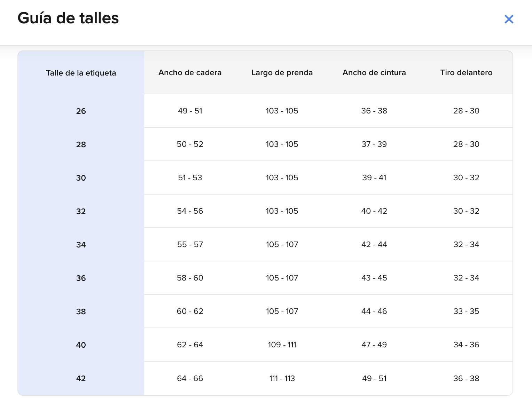Viewport: 532px width, 418px height.
Task: Click garment length value 109 - 111
Action: [x=282, y=345]
